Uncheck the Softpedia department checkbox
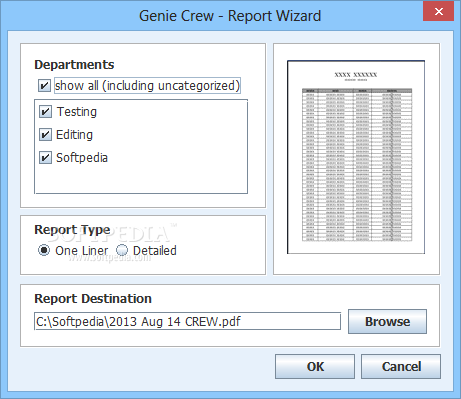This screenshot has height=399, width=461. click(45, 158)
